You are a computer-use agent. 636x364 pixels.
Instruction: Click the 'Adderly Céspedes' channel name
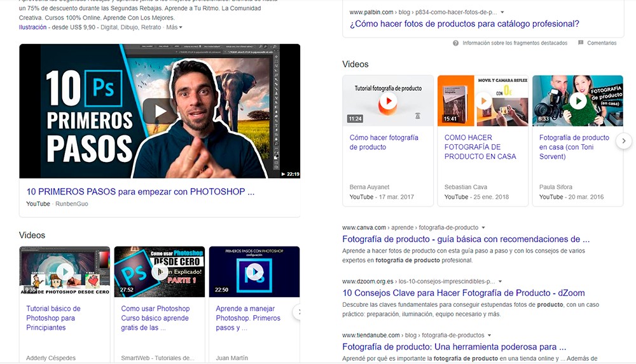51,358
